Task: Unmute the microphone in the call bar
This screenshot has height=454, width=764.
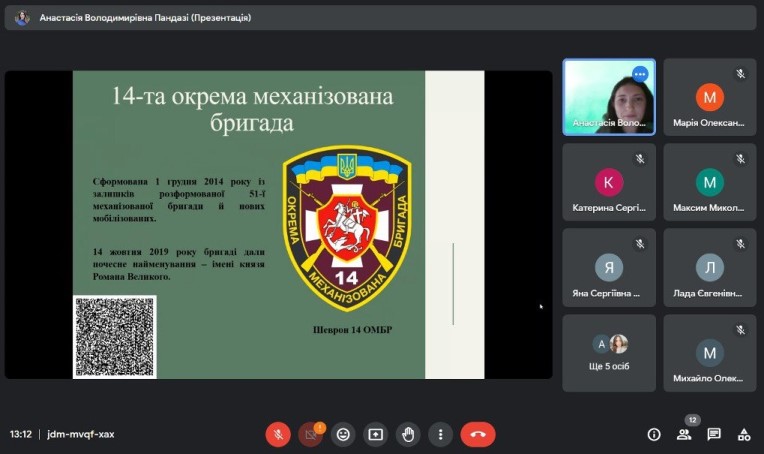Action: point(278,434)
